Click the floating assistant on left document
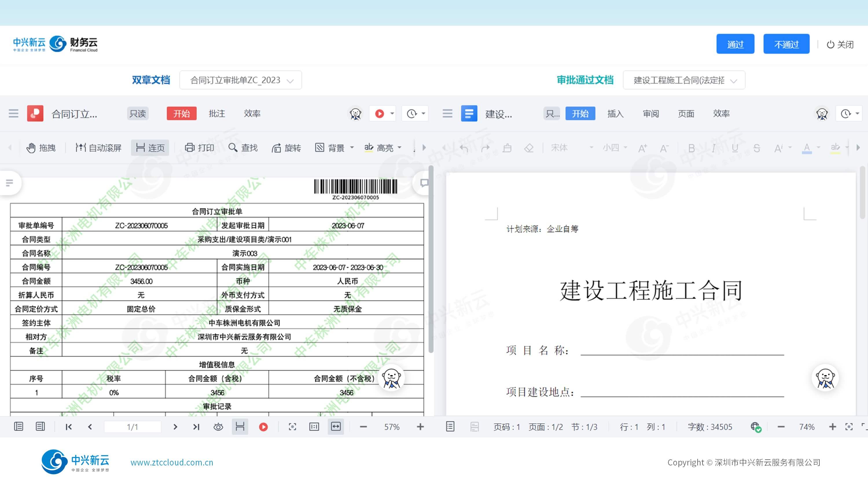 tap(391, 378)
